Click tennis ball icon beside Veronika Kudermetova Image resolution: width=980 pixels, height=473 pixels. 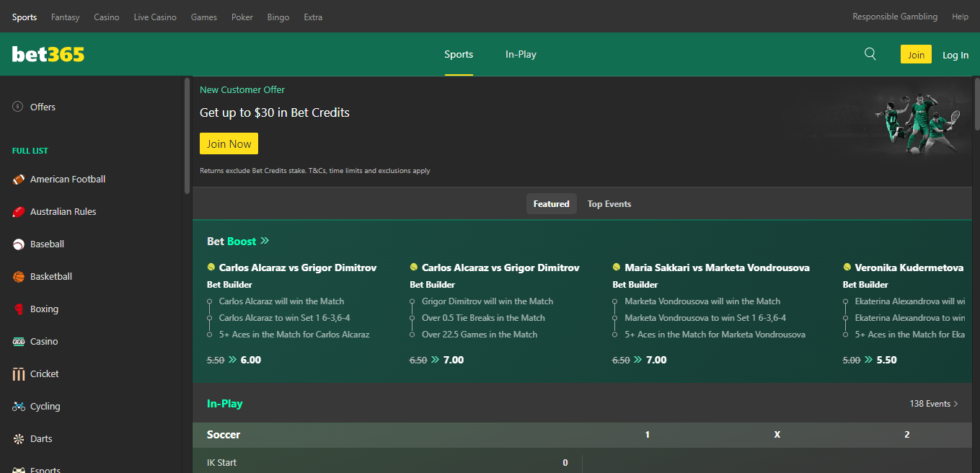point(847,267)
